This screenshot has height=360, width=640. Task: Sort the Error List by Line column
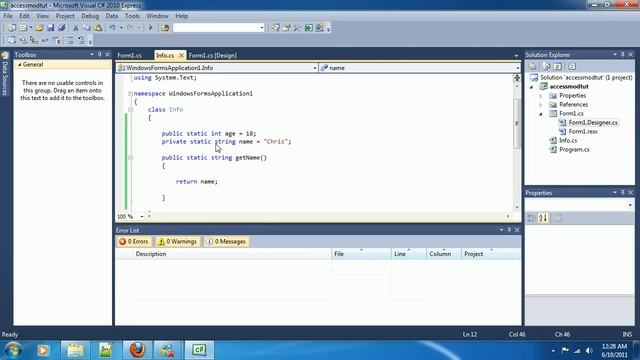409,254
